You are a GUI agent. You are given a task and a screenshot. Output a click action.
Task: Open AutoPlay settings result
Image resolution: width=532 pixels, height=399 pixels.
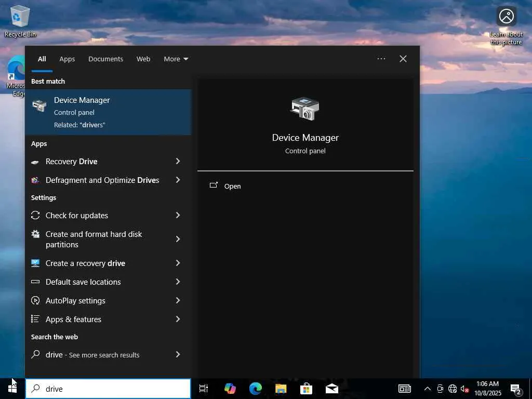(108, 300)
